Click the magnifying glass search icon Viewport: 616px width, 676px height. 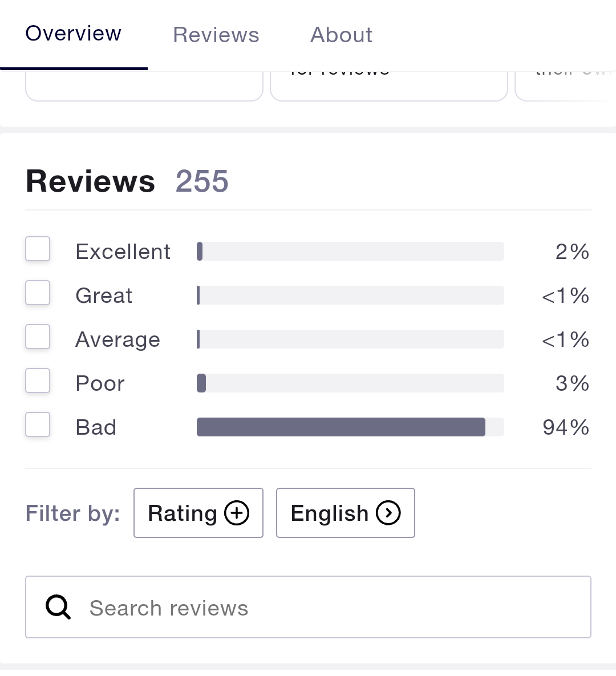point(58,607)
